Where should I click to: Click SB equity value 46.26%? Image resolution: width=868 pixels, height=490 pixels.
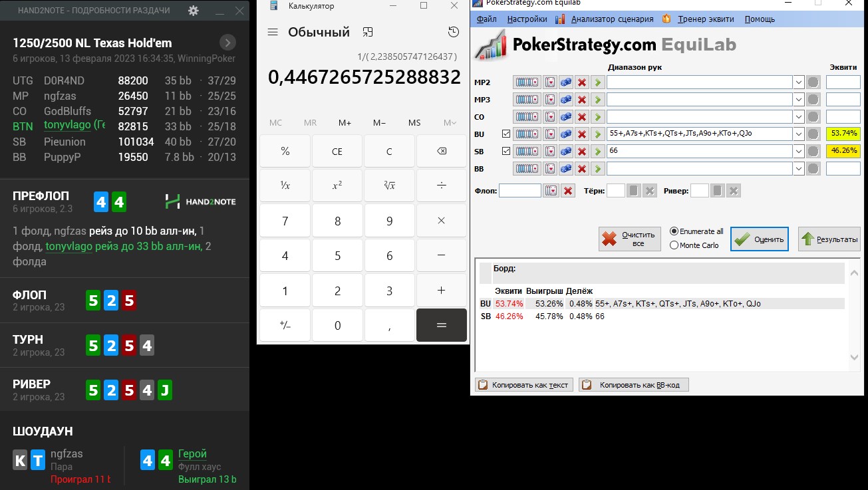843,152
